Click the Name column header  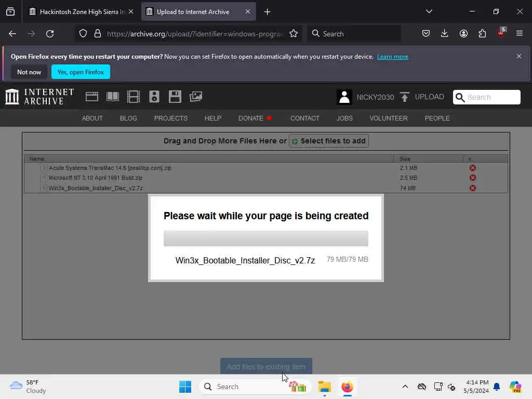[209, 159]
